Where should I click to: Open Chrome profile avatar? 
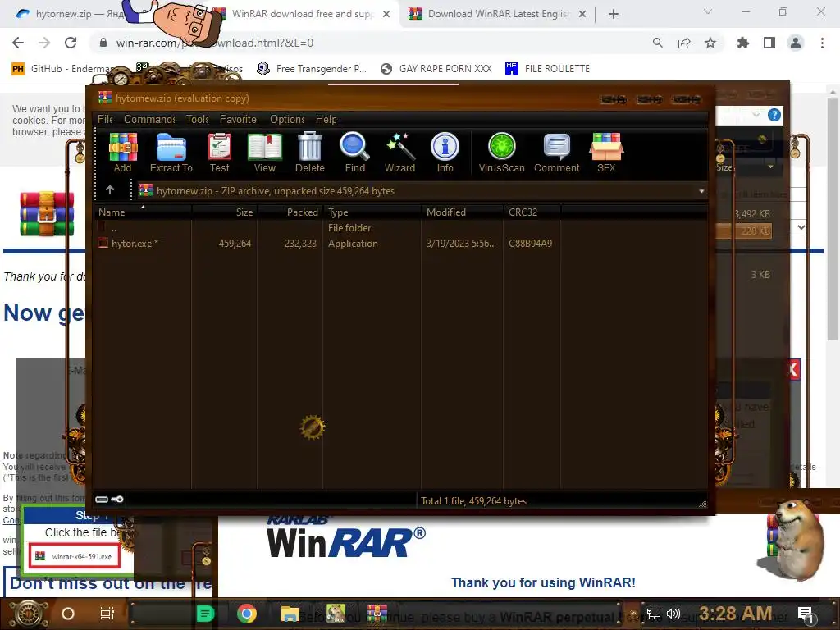coord(796,43)
